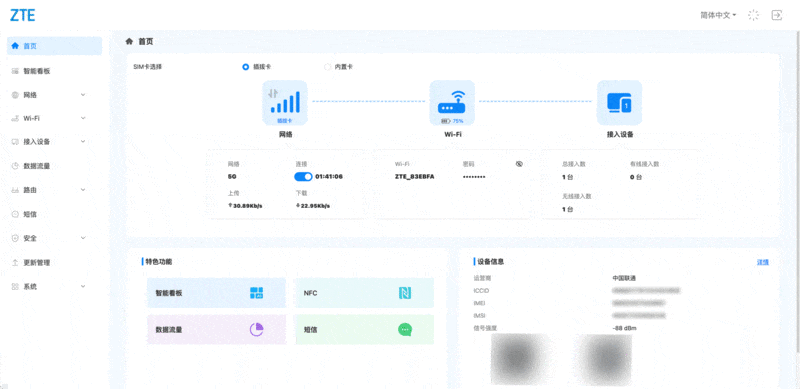
Task: Click the Wi-Fi sidebar icon
Action: pyautogui.click(x=15, y=118)
